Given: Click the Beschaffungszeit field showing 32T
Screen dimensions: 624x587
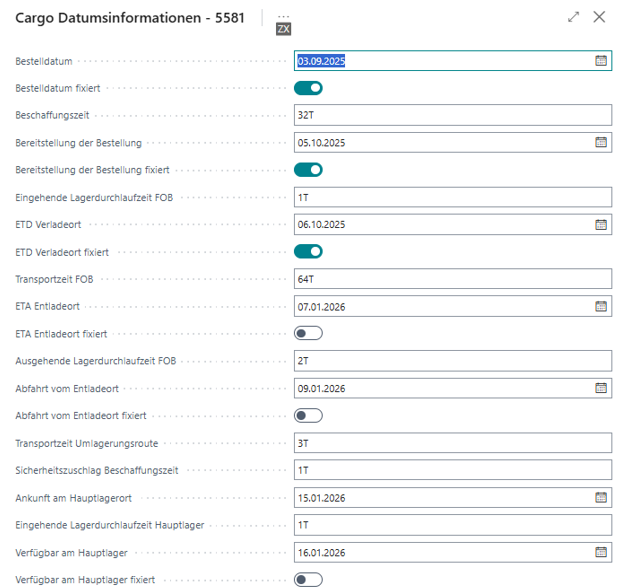Looking at the screenshot, I should 452,115.
